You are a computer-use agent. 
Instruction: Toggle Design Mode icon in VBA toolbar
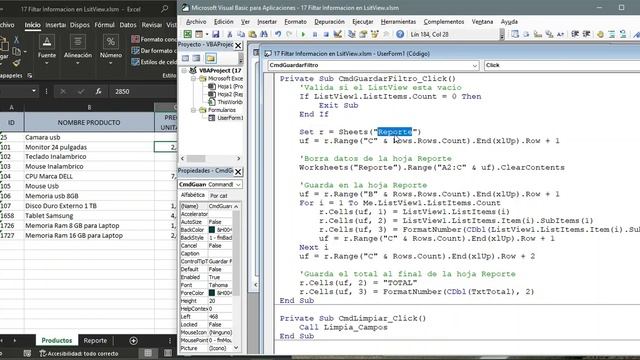(338, 34)
